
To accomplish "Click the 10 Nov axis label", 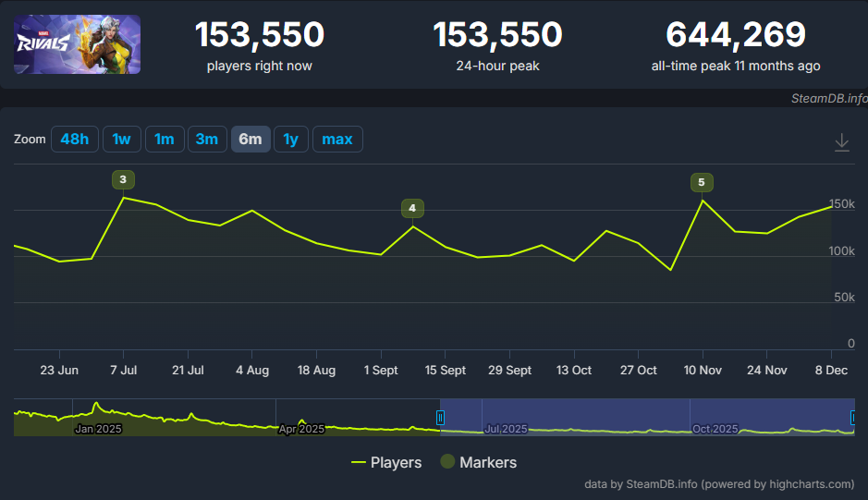I will [x=703, y=370].
